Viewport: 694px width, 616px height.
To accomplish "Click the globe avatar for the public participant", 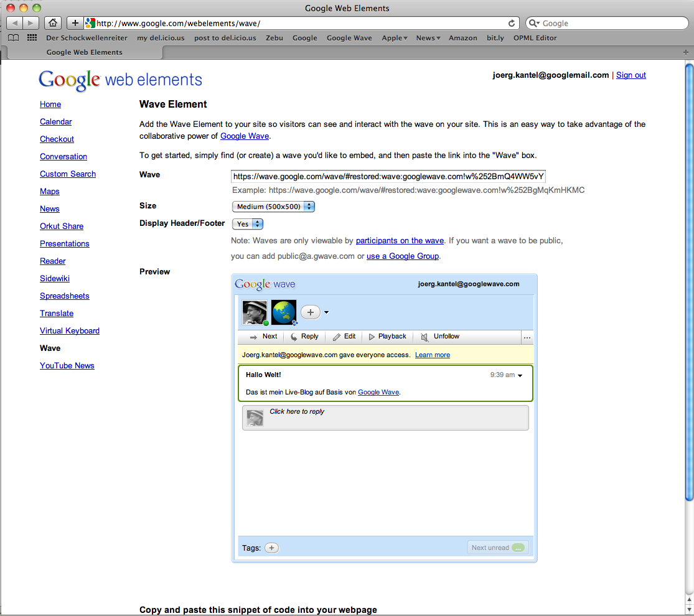I will coord(283,312).
